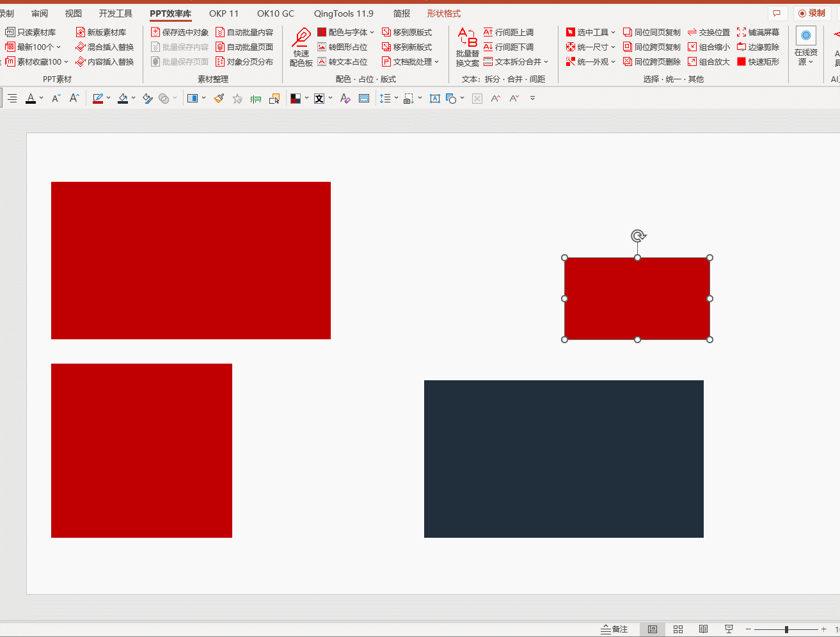This screenshot has width=840, height=637.
Task: Click 保存选中对象
Action: click(180, 32)
